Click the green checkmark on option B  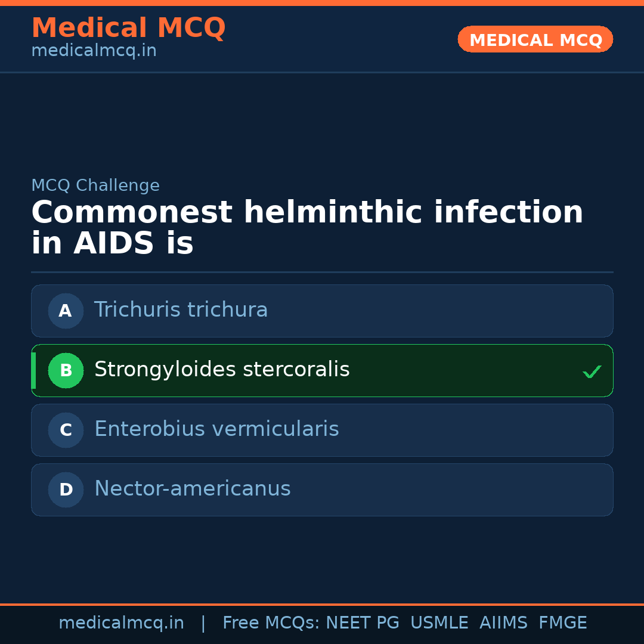click(592, 372)
